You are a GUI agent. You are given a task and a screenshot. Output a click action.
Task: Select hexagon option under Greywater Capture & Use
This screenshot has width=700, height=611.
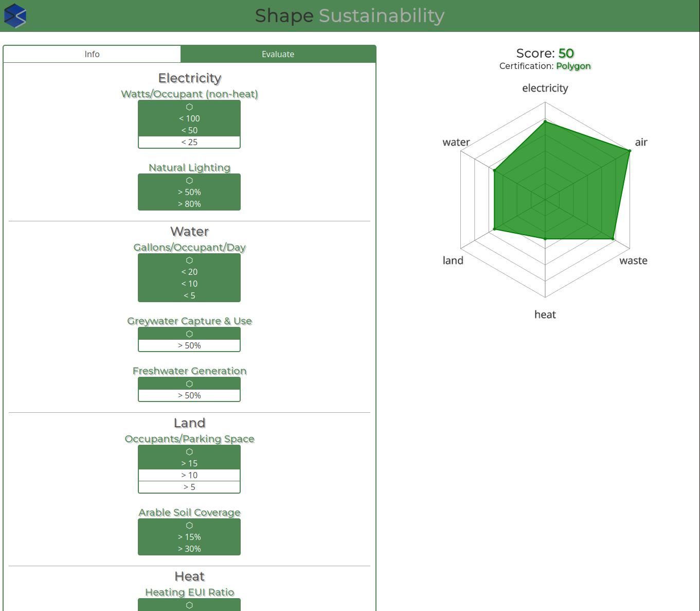[189, 334]
